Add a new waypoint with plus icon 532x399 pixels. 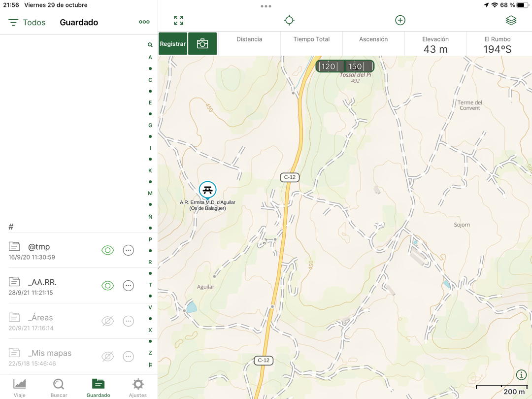click(400, 20)
